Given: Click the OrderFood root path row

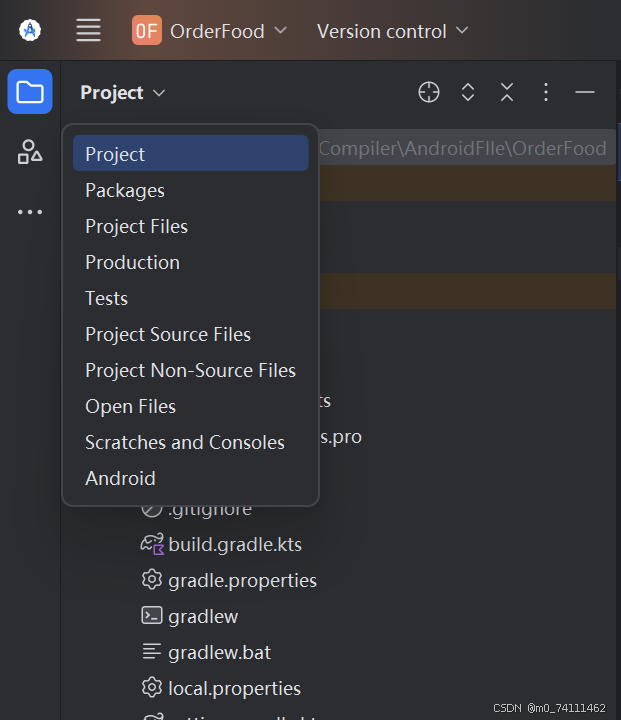Looking at the screenshot, I should tap(467, 148).
